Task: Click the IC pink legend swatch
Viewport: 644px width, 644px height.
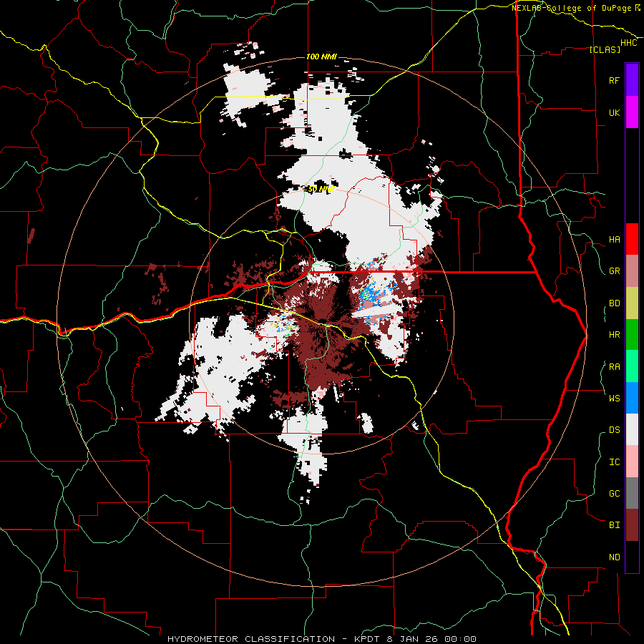Action: 632,462
